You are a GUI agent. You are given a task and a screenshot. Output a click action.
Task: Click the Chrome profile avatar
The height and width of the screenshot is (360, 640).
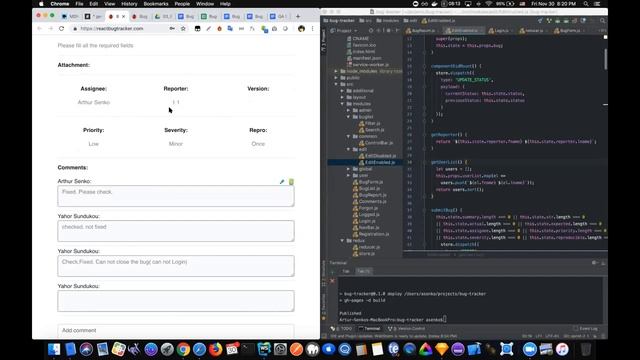pyautogui.click(x=301, y=29)
